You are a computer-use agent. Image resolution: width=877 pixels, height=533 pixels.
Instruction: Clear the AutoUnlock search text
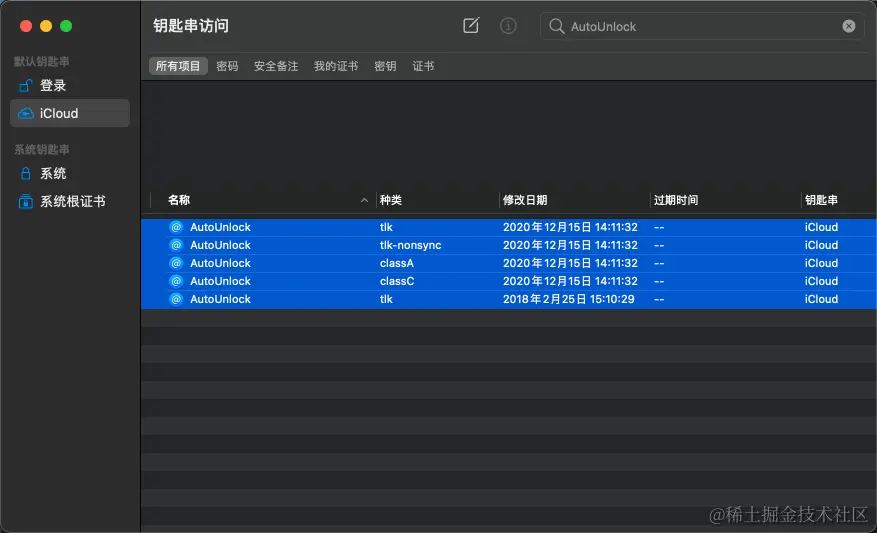tap(848, 26)
